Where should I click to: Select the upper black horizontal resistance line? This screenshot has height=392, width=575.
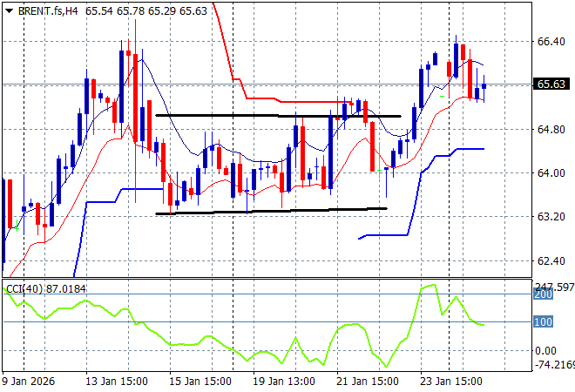277,115
